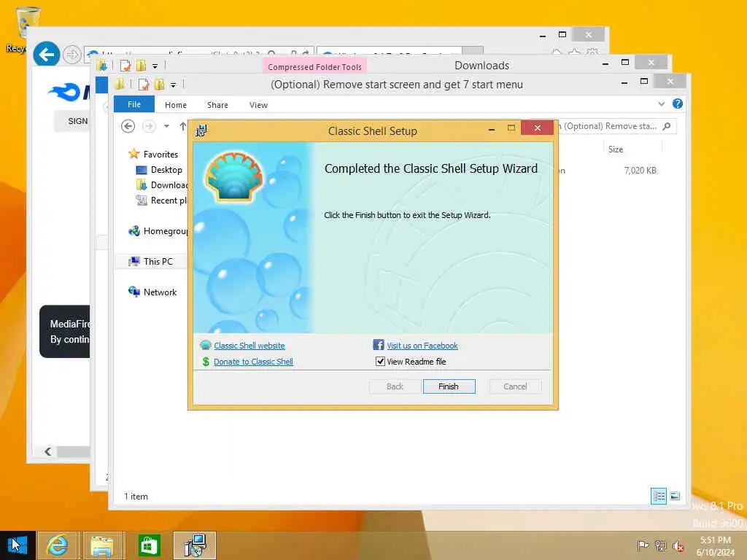The image size is (747, 560).
Task: Click the Finish button in setup wizard
Action: [449, 386]
